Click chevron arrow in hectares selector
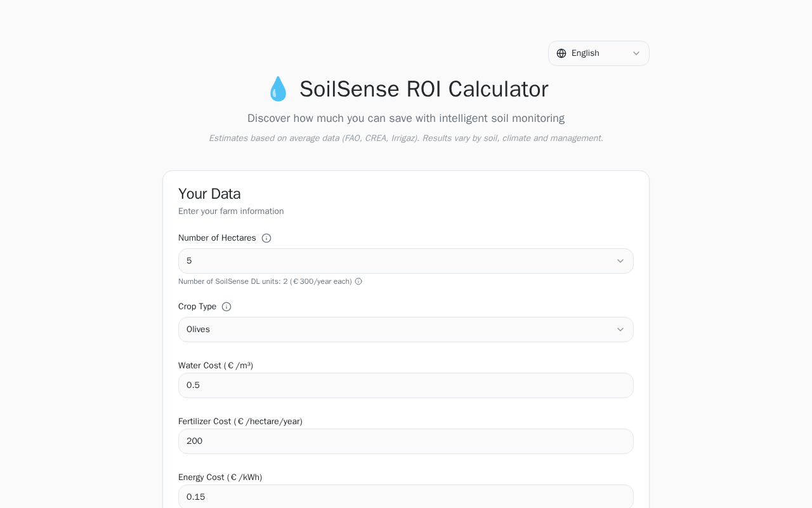 pyautogui.click(x=620, y=261)
